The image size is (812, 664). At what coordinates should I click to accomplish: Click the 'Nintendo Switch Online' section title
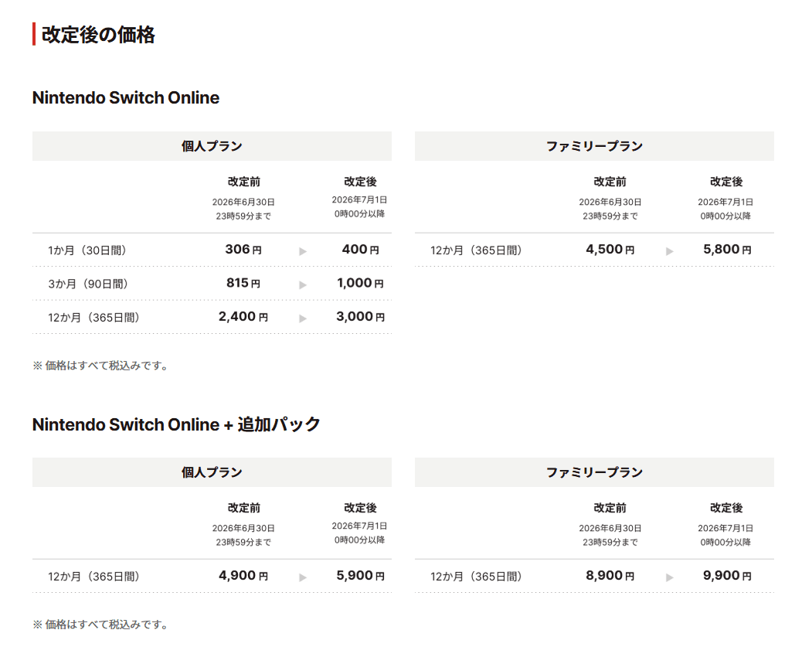coord(126,97)
